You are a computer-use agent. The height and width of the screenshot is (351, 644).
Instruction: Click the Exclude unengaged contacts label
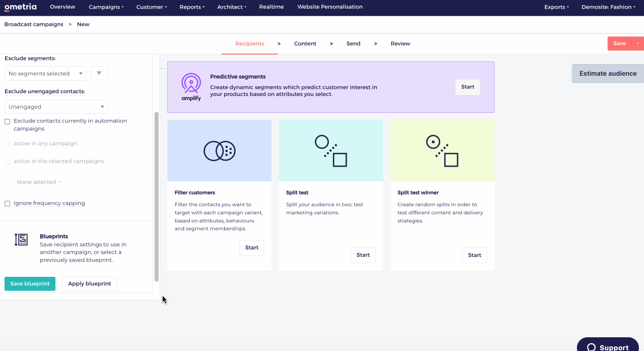click(x=45, y=91)
